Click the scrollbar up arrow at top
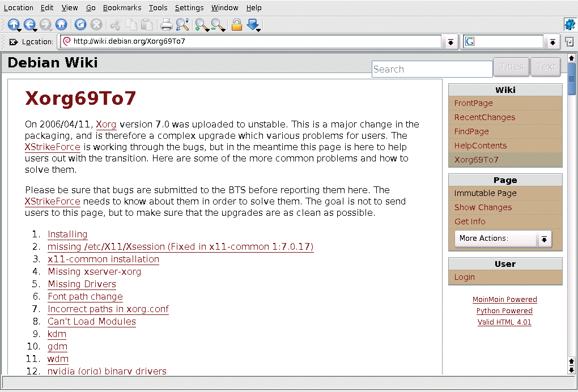This screenshot has height=392, width=578. point(571,58)
